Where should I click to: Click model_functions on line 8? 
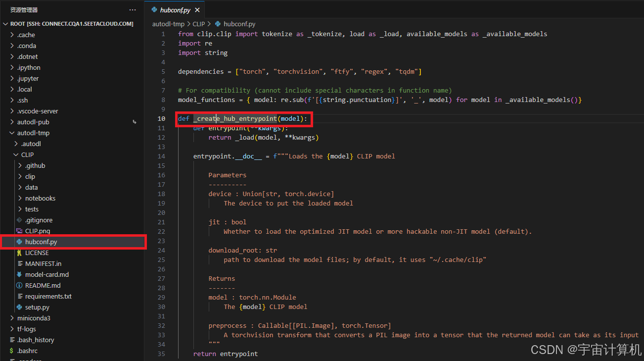pos(207,100)
